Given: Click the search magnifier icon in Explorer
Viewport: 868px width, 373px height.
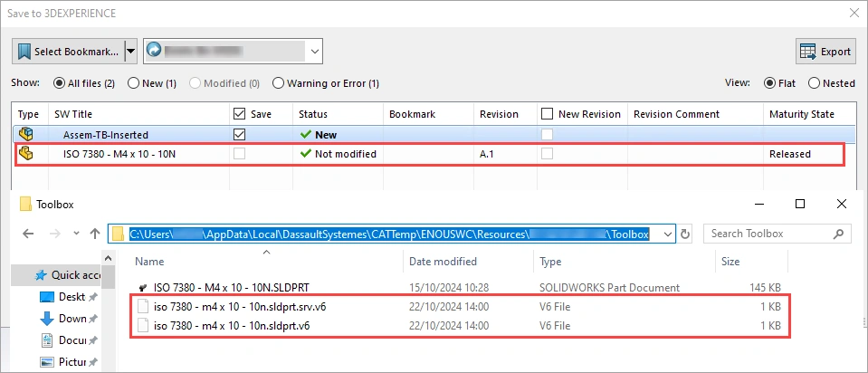Looking at the screenshot, I should [841, 234].
